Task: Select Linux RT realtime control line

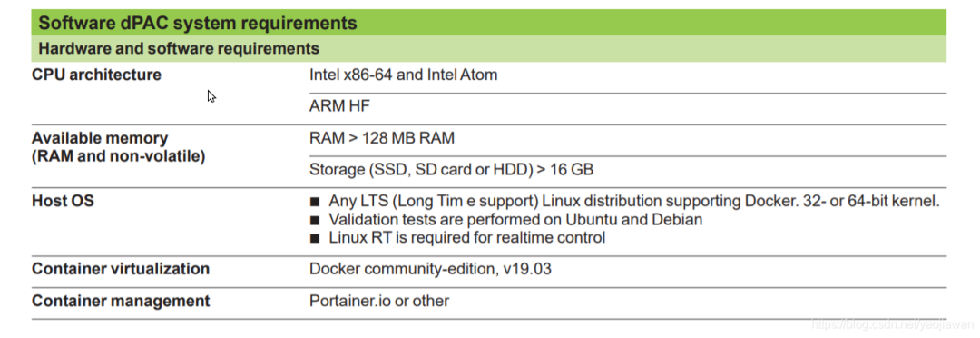Action: click(x=467, y=238)
